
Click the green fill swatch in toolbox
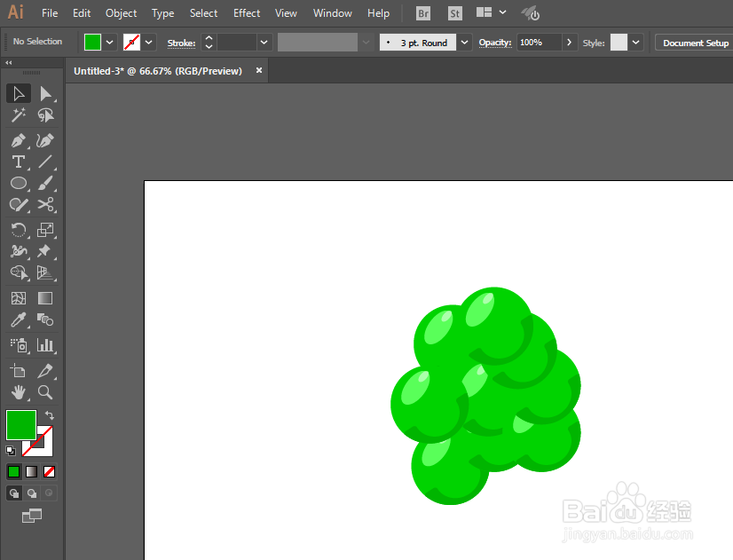coord(21,425)
